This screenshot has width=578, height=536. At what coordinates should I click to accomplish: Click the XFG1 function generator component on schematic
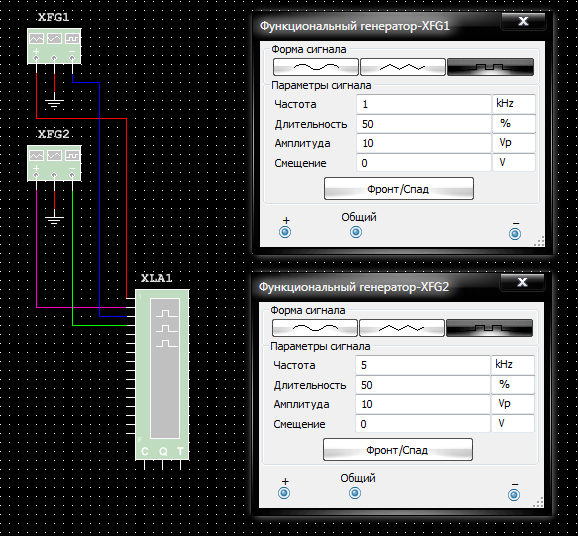point(54,46)
